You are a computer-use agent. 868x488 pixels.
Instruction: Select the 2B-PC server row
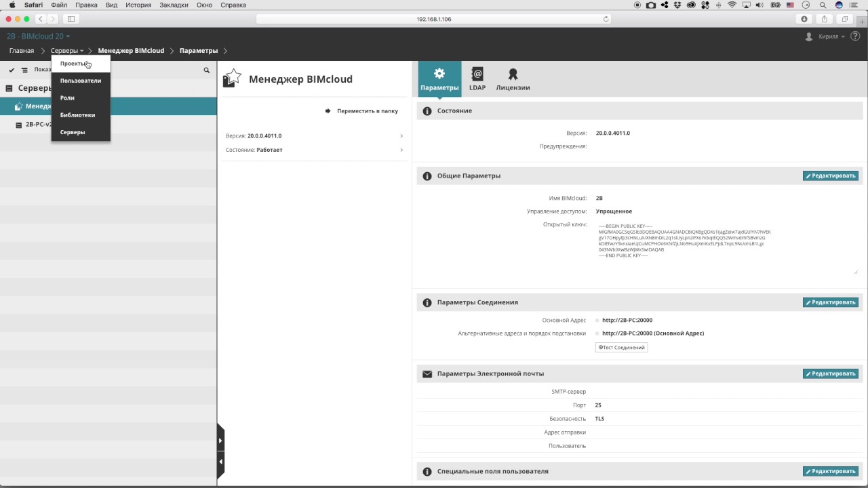point(108,125)
